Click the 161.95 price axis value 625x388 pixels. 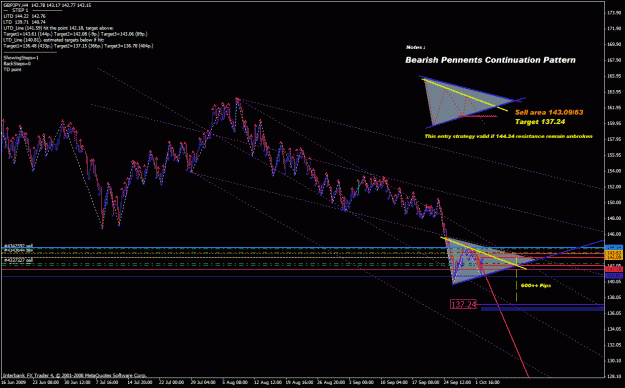pyautogui.click(x=614, y=108)
